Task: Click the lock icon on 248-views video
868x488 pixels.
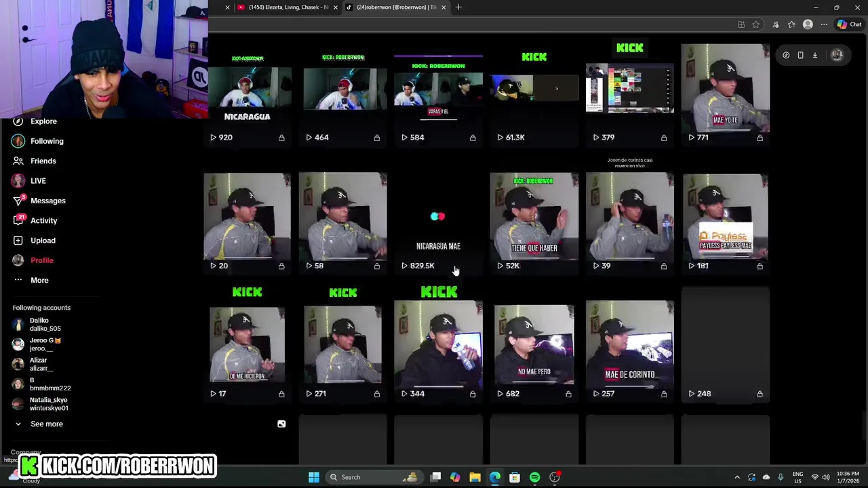Action: pyautogui.click(x=759, y=394)
